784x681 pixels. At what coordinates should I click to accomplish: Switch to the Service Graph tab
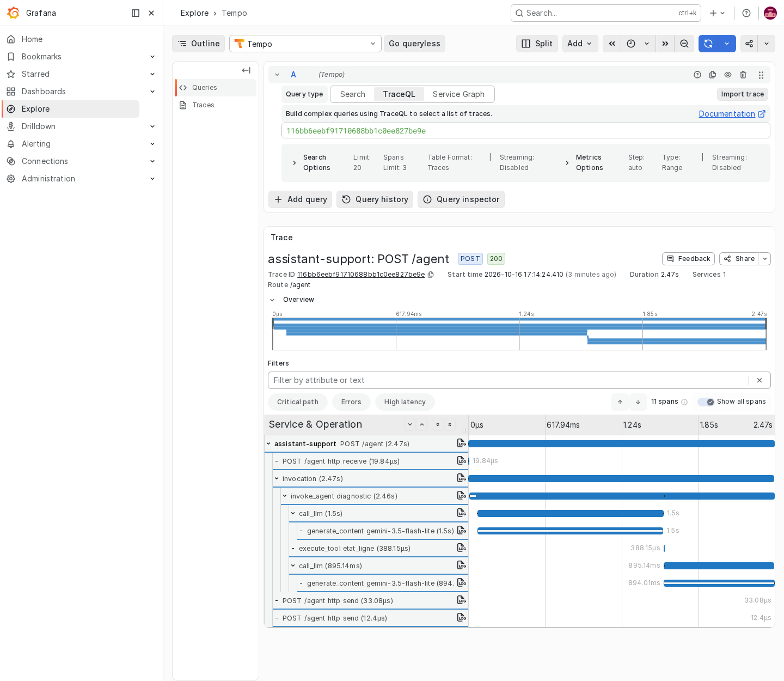point(458,94)
